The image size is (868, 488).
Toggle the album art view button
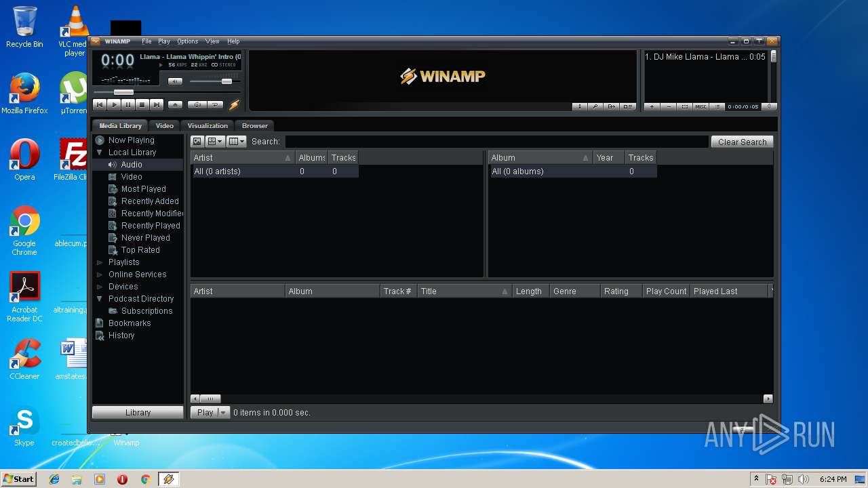tap(197, 142)
